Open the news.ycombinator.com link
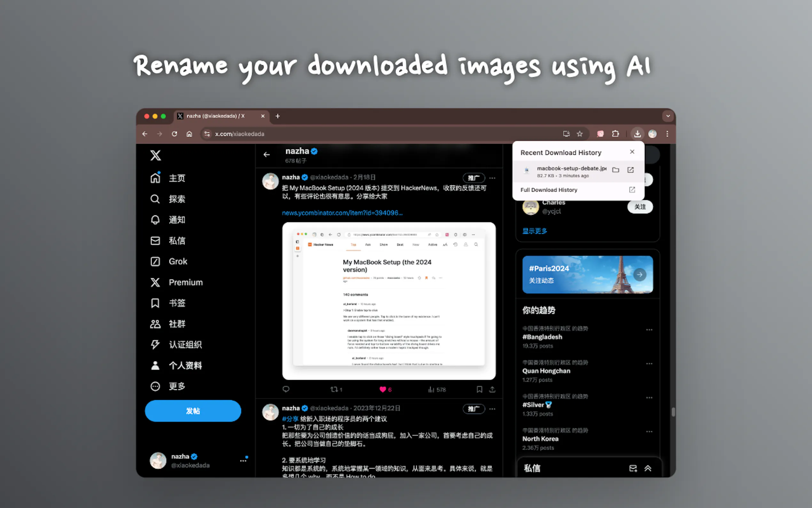Screen dimensions: 812x508 pyautogui.click(x=342, y=213)
